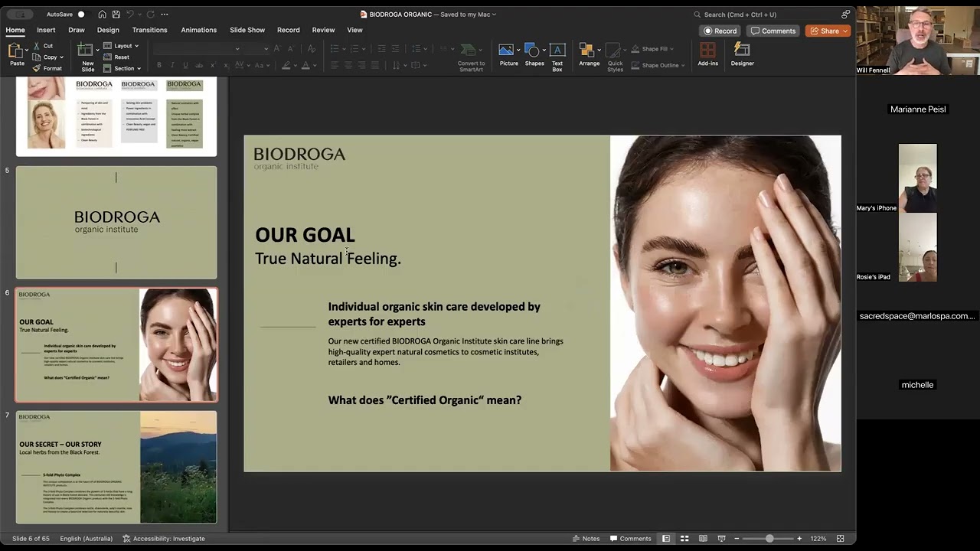Screen dimensions: 980x551
Task: Switch to Slide Sorter view
Action: (684, 538)
